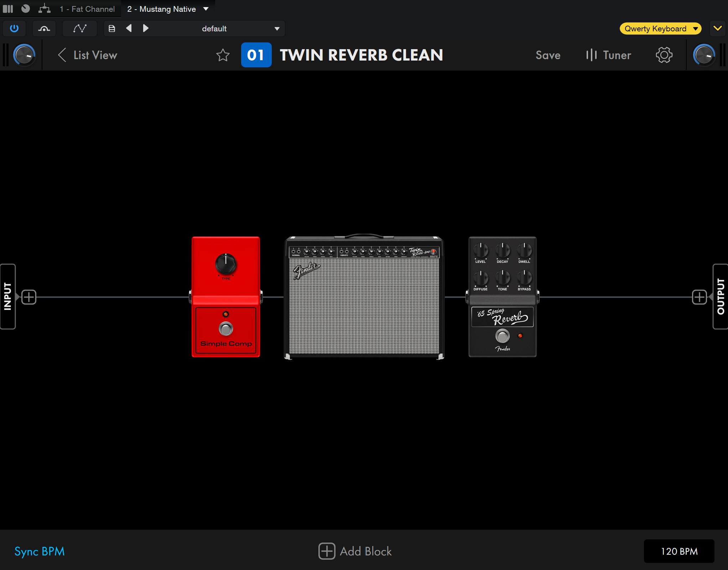
Task: Click the pie-shaped icon in the top header
Action: point(26,9)
